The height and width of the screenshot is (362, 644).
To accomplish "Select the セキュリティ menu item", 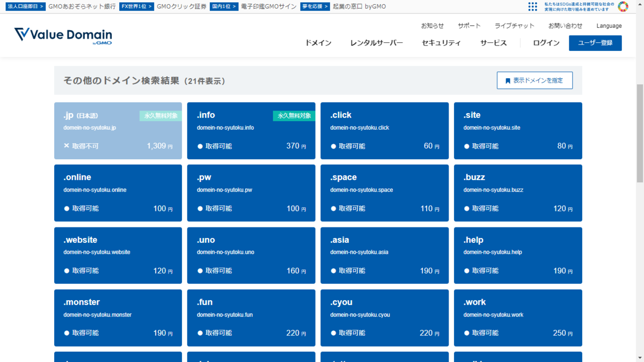I will point(441,43).
